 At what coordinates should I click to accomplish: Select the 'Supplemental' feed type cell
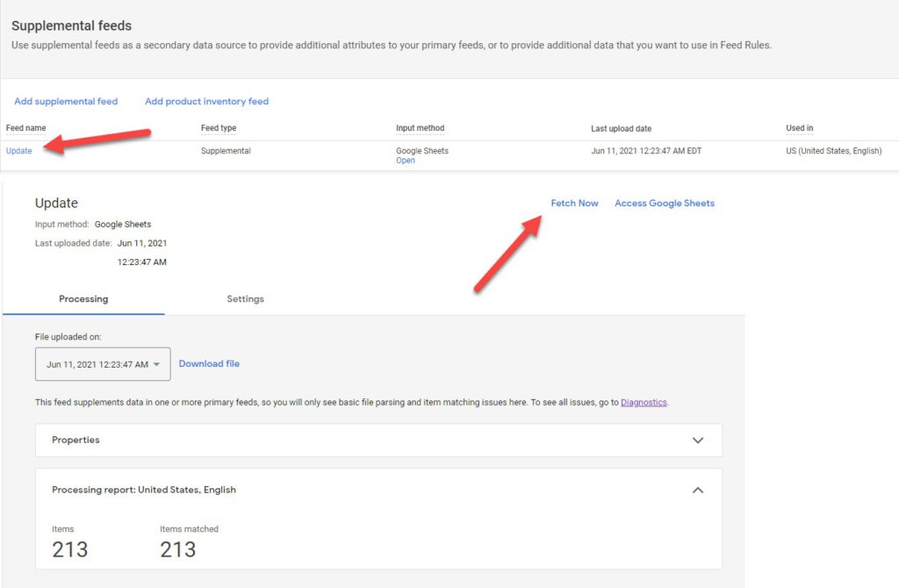point(226,151)
